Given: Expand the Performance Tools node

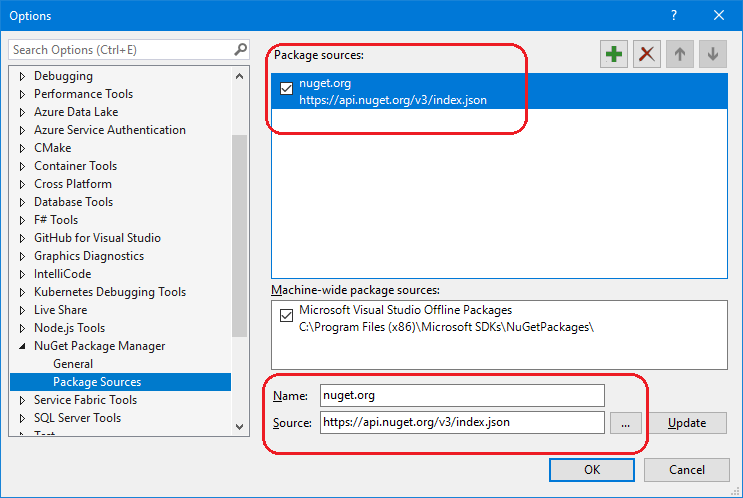Looking at the screenshot, I should [x=22, y=94].
